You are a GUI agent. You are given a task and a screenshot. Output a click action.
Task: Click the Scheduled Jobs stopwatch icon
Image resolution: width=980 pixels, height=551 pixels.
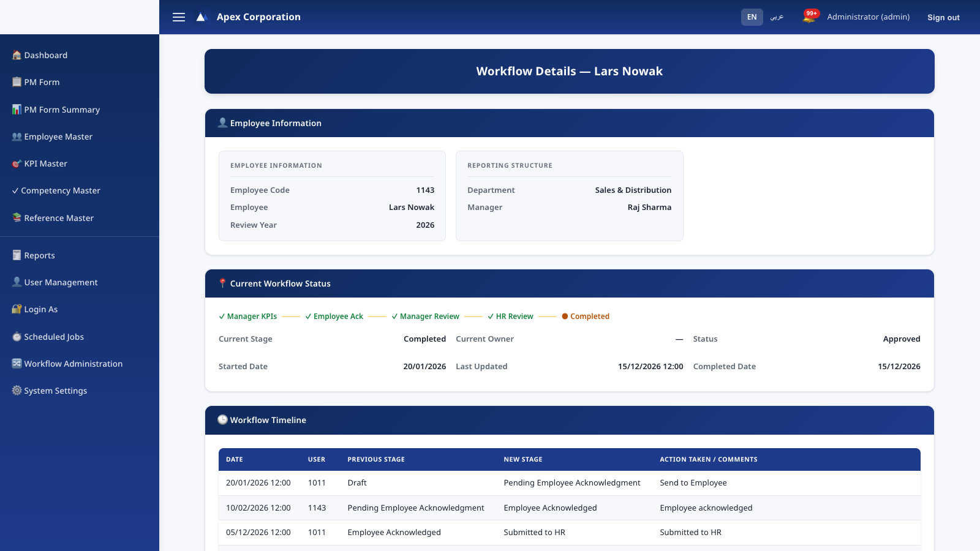tap(17, 337)
